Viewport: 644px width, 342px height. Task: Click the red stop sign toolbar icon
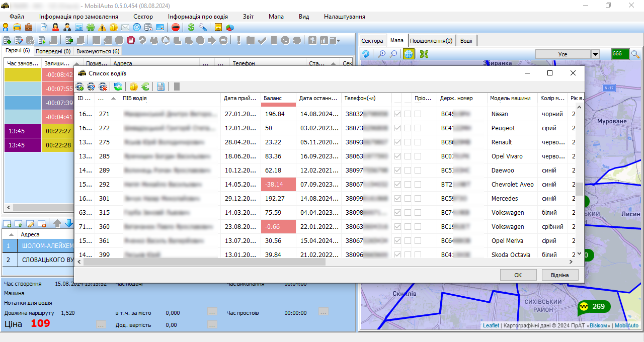point(176,28)
